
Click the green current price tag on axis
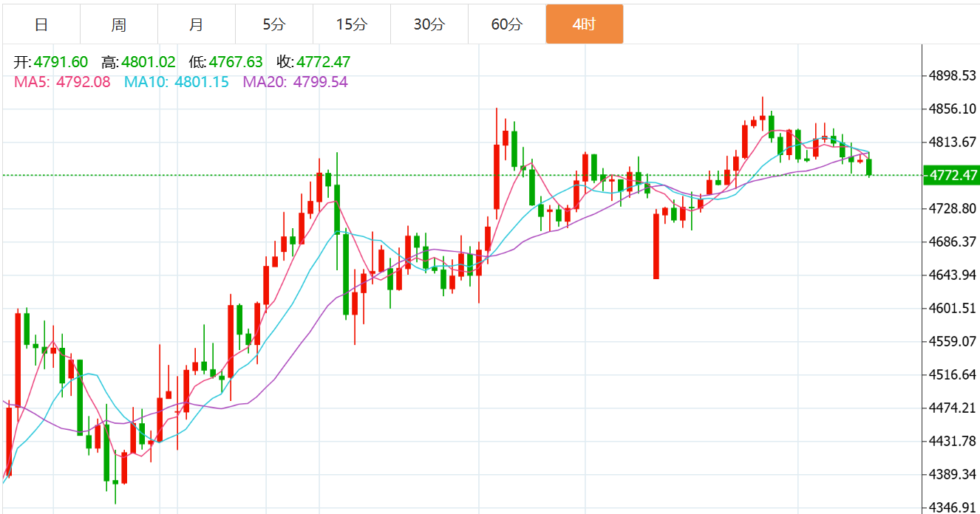(x=953, y=176)
